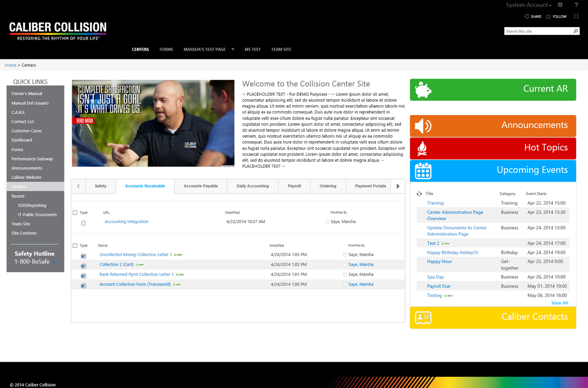Click the Hot Topics campfire icon
The width and height of the screenshot is (588, 388).
pos(422,148)
